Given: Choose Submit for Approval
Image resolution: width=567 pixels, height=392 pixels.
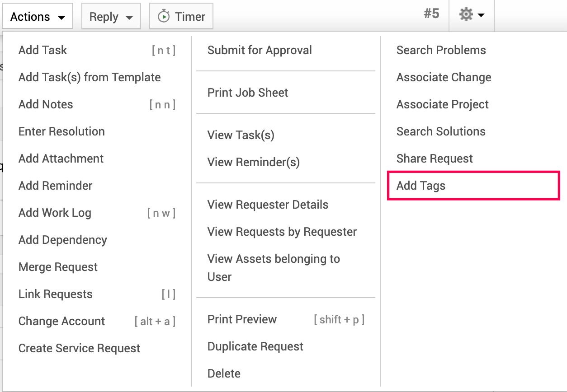Looking at the screenshot, I should (260, 50).
